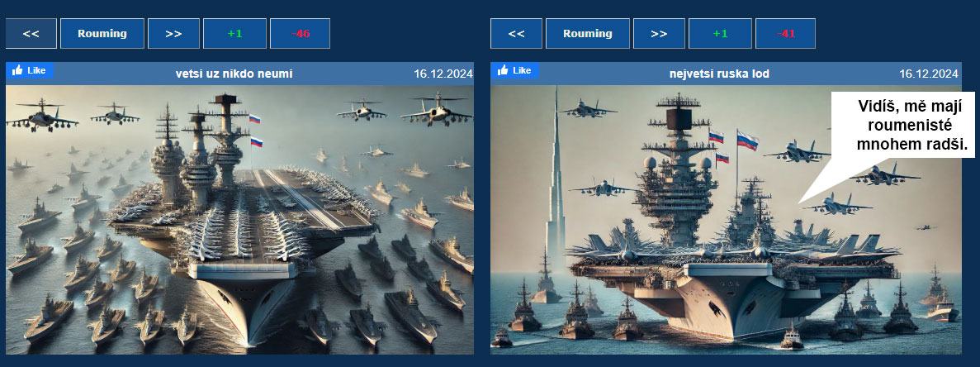Click the tall skyscraper in the right image
This screenshot has height=367, width=980.
pos(555,188)
